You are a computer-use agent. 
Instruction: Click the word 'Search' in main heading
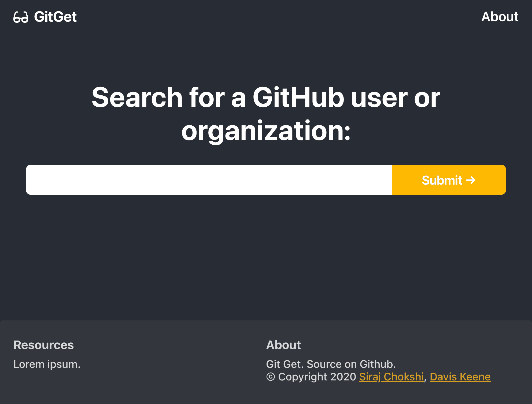coord(137,98)
